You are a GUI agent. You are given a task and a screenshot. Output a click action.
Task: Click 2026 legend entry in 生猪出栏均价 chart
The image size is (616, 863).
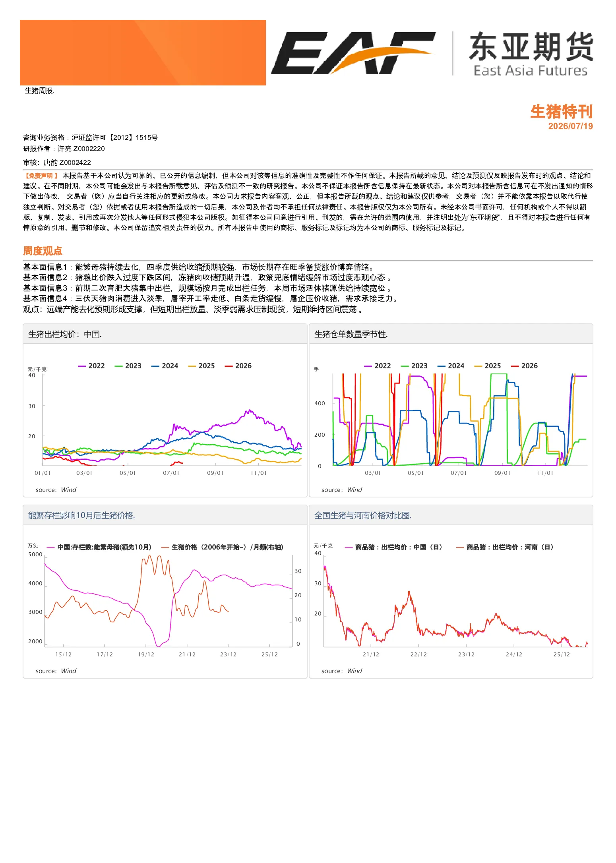tap(238, 366)
